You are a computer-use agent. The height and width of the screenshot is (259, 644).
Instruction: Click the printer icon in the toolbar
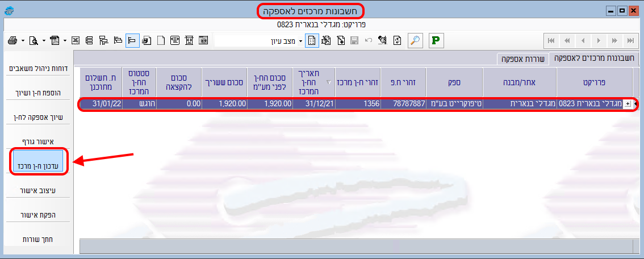12,40
